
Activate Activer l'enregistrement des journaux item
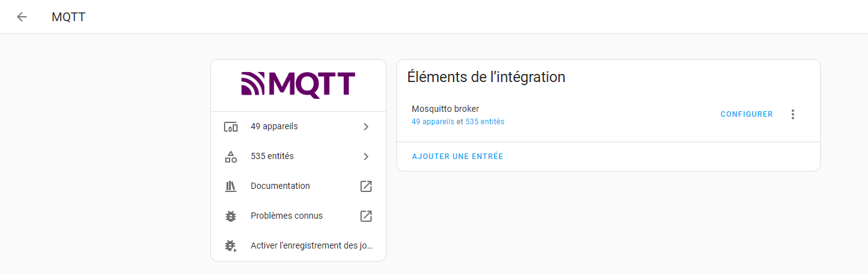pos(298,246)
